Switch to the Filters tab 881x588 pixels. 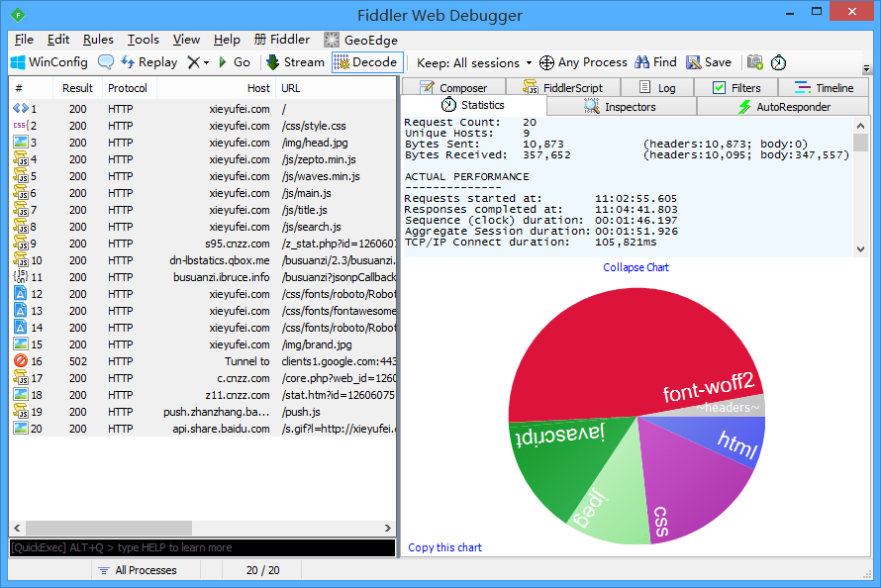click(x=736, y=88)
